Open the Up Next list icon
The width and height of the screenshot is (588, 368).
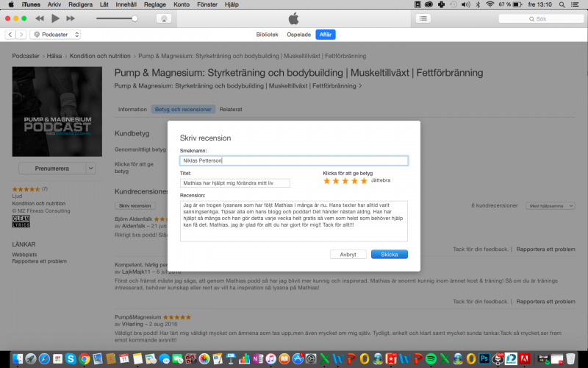[x=423, y=18]
